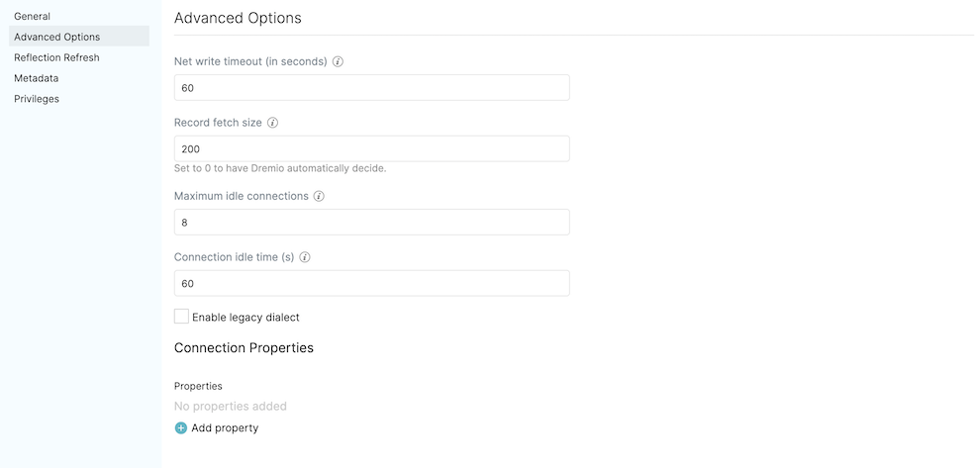Click the "Net write timeout (in seconds)" label
This screenshot has width=980, height=468.
tap(250, 61)
